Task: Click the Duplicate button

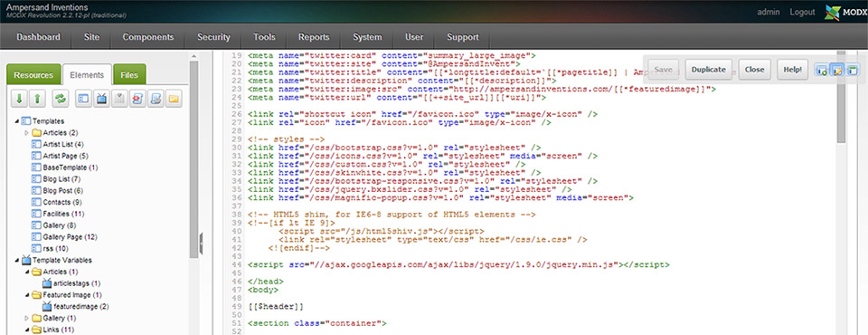Action: (709, 70)
